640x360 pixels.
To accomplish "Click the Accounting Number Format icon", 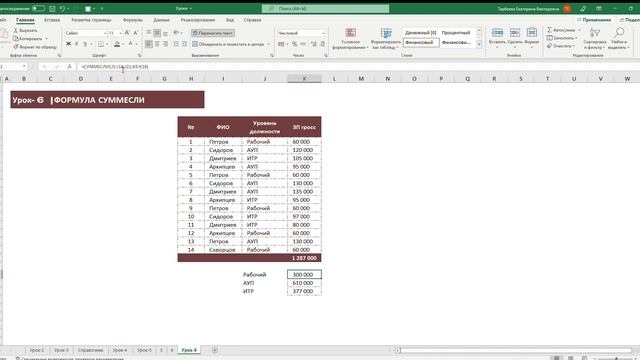I will point(281,44).
